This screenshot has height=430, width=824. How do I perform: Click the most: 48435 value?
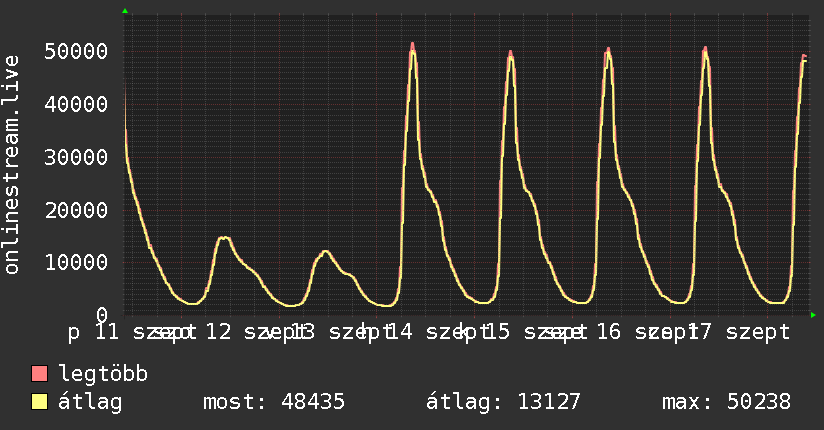click(x=274, y=402)
